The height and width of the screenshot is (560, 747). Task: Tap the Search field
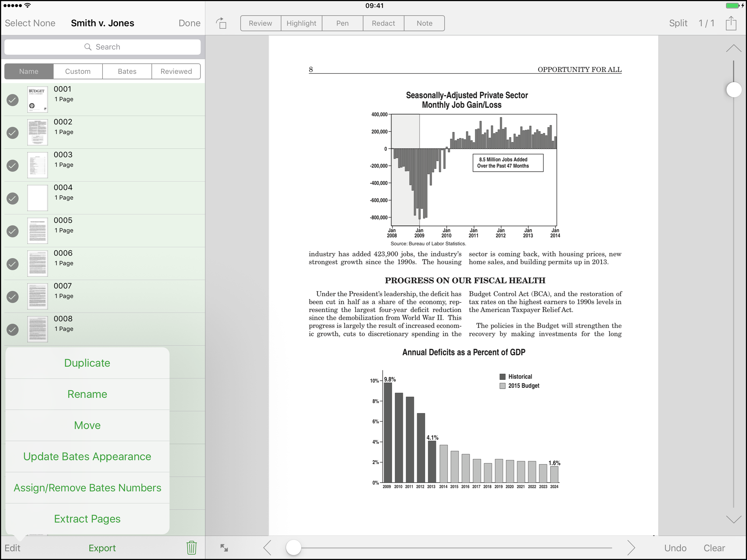[x=102, y=47]
